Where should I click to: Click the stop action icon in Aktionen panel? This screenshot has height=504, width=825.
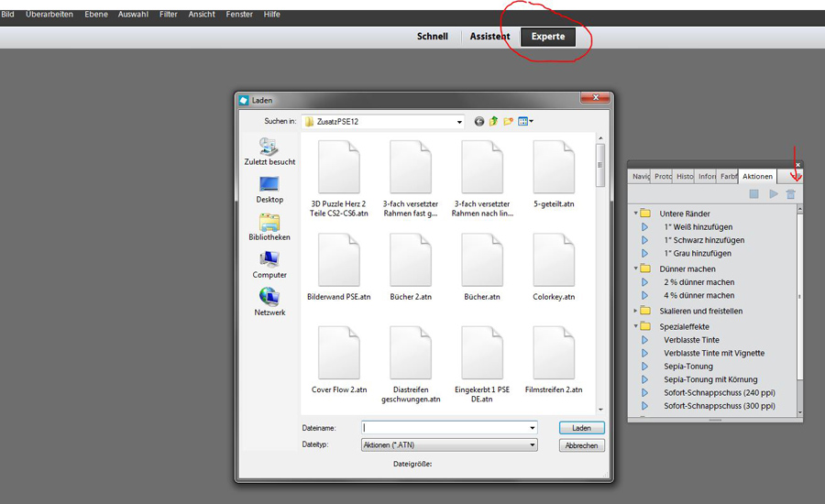(x=753, y=194)
